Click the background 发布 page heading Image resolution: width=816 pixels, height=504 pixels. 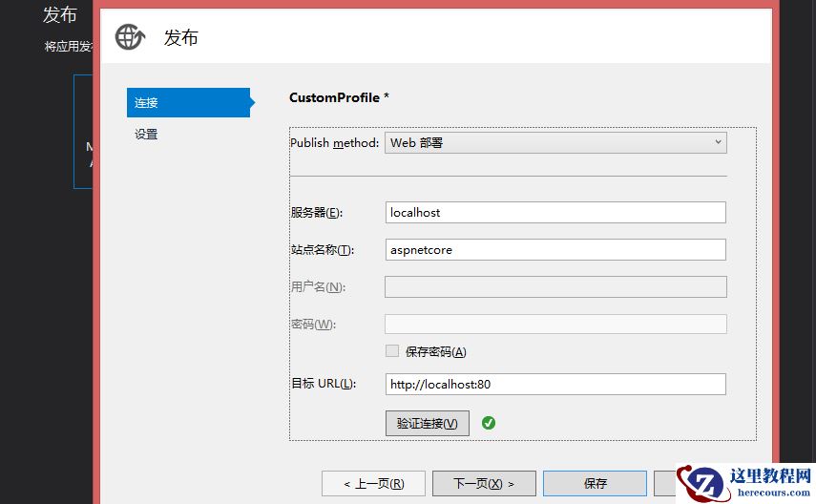pos(60,14)
